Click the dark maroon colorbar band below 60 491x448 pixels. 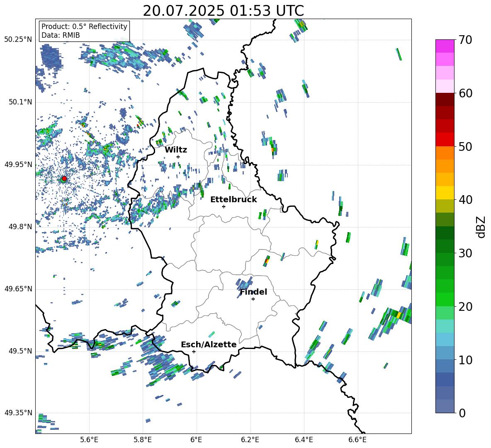(445, 99)
